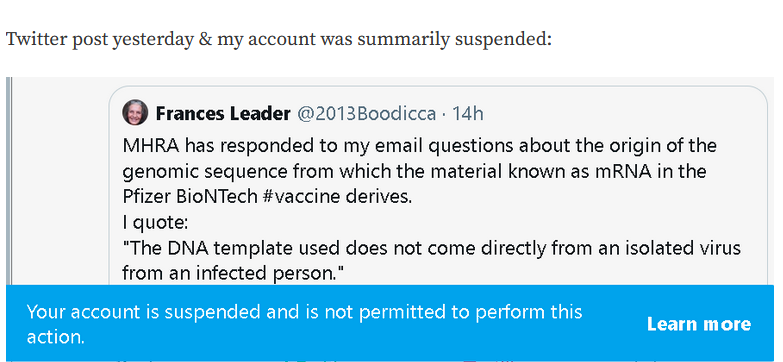Screen dimensions: 783x362
Task: Click the quoted 'The DNA template used' sentence
Action: point(431,260)
